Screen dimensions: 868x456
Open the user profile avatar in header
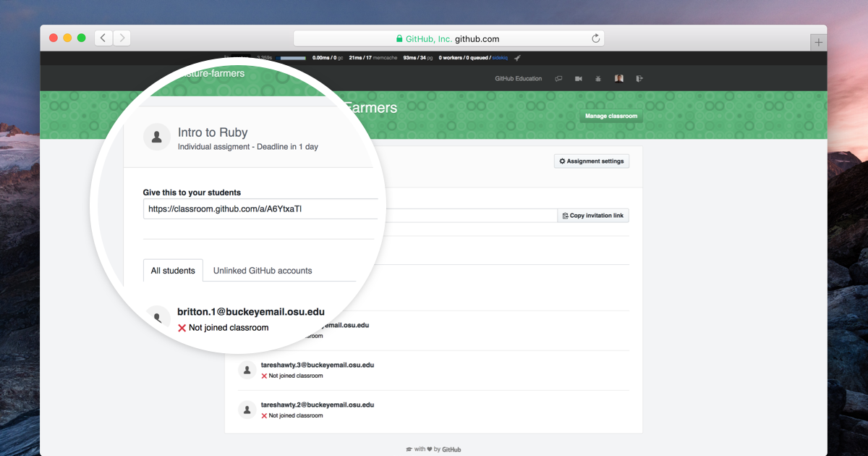pos(618,79)
